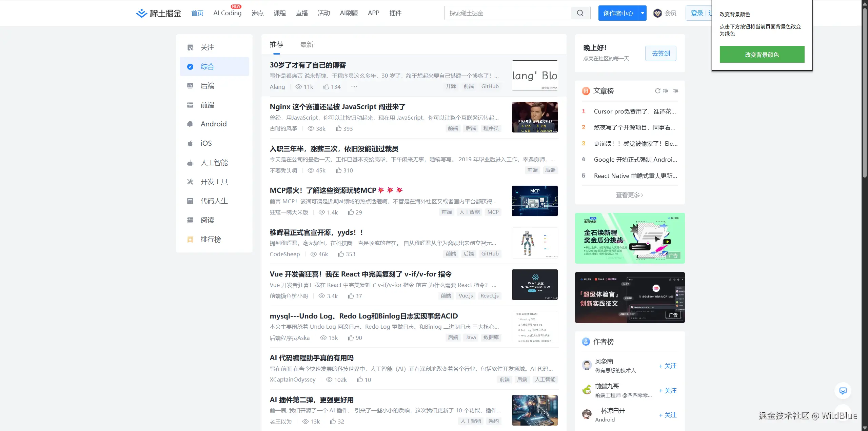
Task: Click the search magnifier icon
Action: tap(580, 13)
